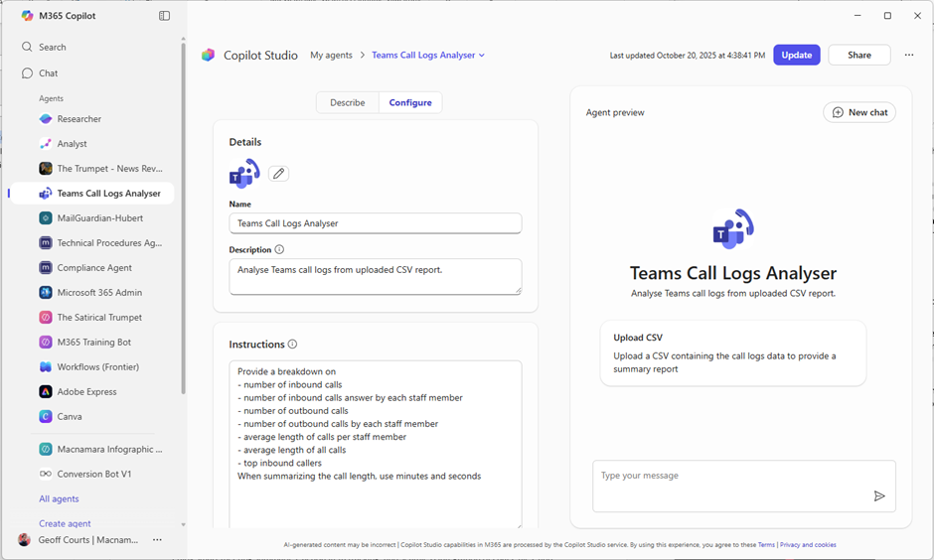934x560 pixels.
Task: Click the Macnamara Infographic agent icon
Action: [46, 450]
